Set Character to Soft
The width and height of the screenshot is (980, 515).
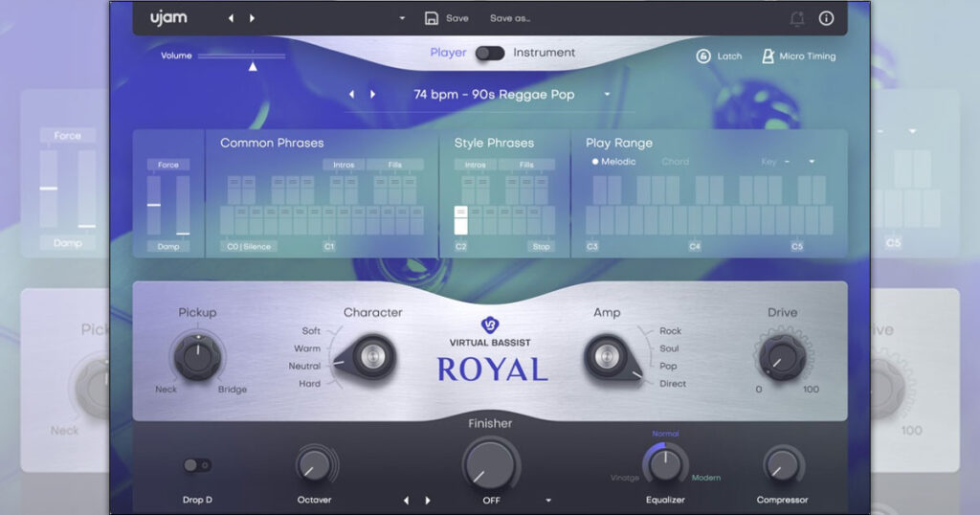tap(311, 331)
